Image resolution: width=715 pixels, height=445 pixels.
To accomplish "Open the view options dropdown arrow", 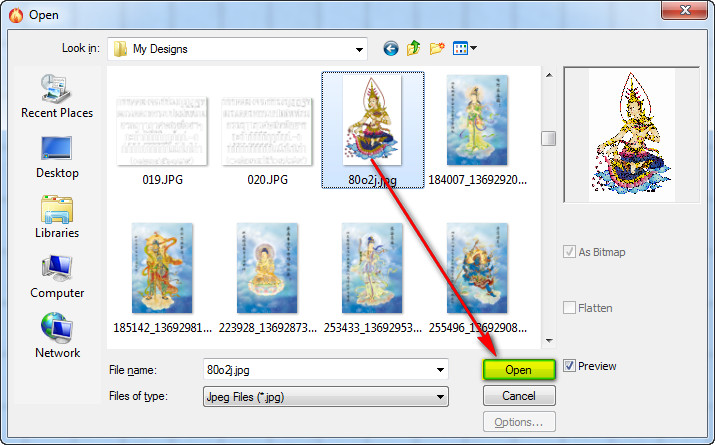I will tap(473, 48).
